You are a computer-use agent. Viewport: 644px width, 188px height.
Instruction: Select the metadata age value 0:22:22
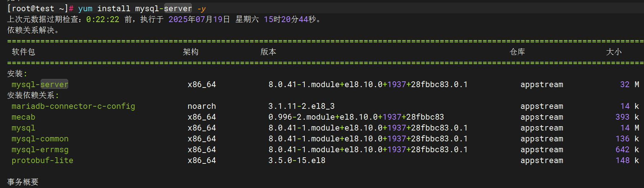pyautogui.click(x=102, y=20)
